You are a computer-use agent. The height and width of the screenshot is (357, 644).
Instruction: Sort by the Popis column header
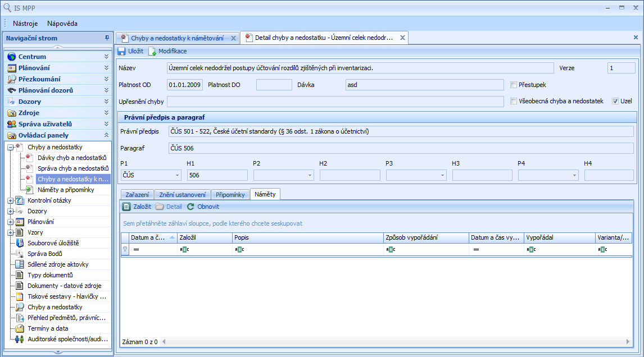tap(307, 237)
